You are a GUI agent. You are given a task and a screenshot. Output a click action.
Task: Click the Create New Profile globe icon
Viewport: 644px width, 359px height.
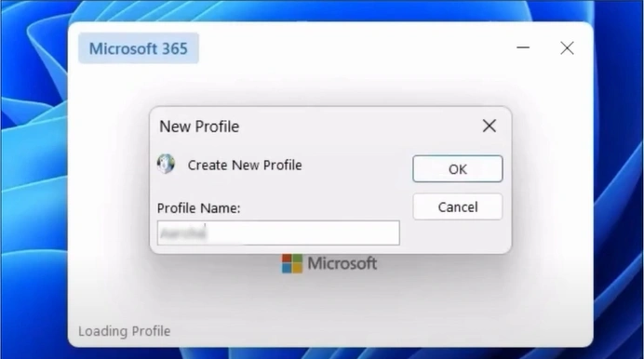tap(166, 164)
